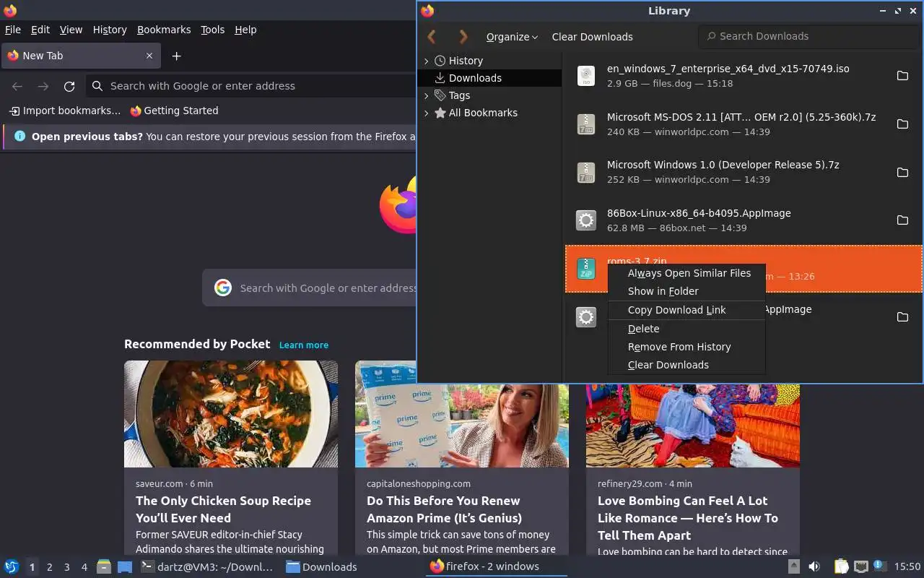Click the Firefox forward arrow button
Viewport: 924px width, 578px height.
[x=43, y=86]
